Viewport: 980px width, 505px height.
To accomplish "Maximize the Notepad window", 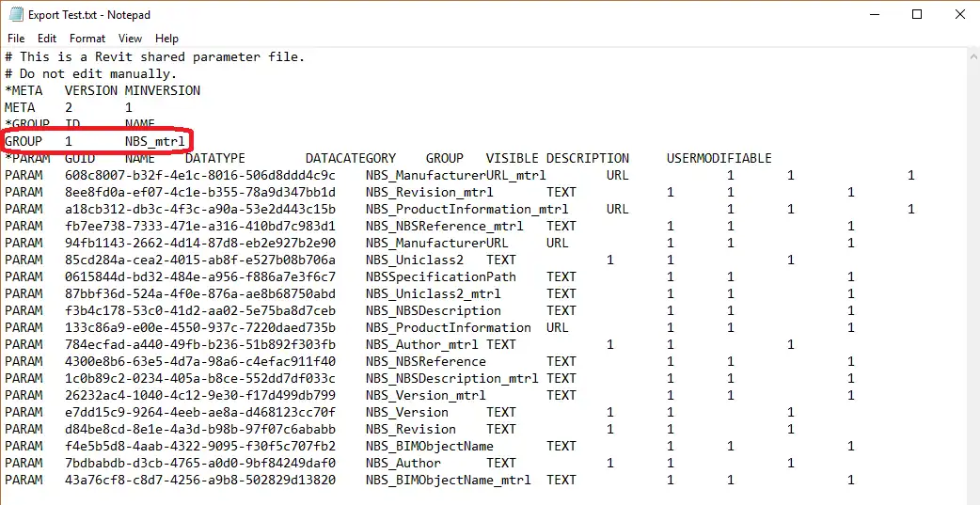I will click(x=918, y=15).
